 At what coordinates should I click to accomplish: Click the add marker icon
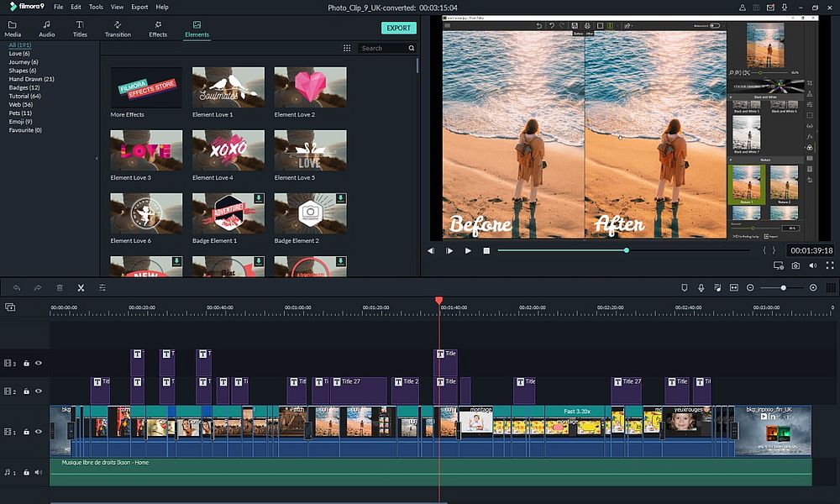pyautogui.click(x=684, y=287)
